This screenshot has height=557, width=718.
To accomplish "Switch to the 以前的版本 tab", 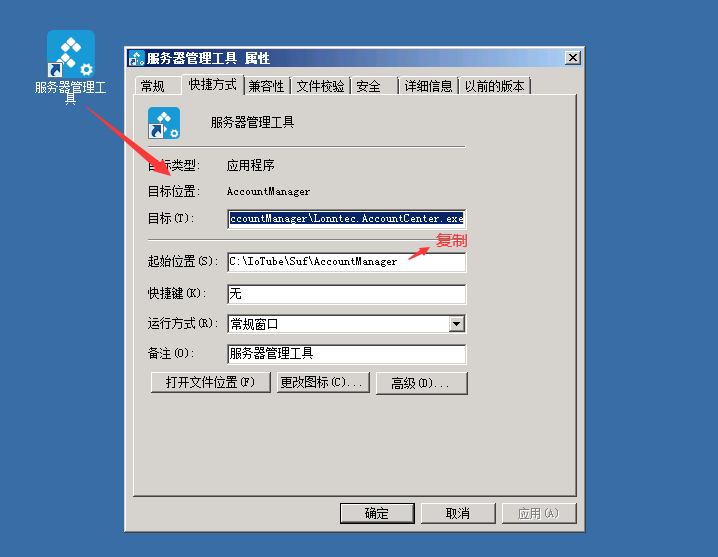I will (495, 86).
